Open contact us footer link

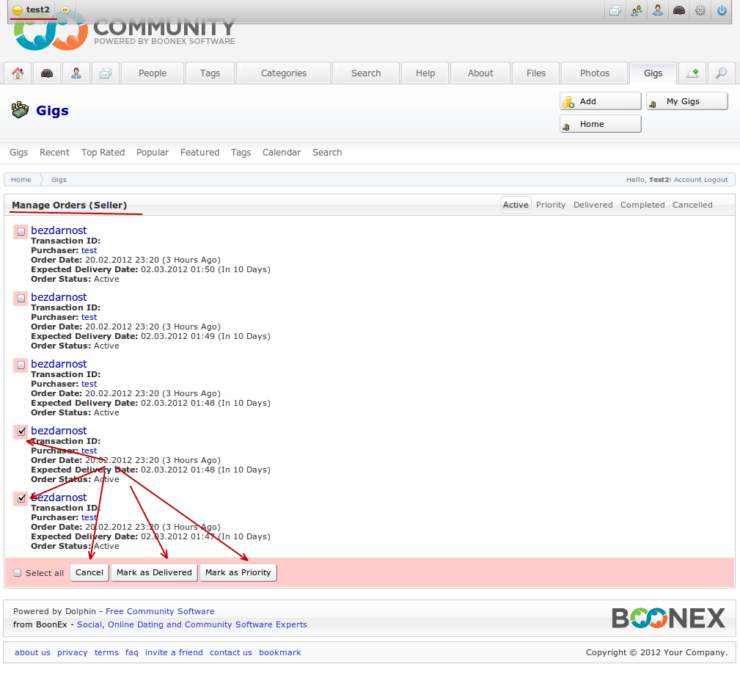pyautogui.click(x=231, y=652)
